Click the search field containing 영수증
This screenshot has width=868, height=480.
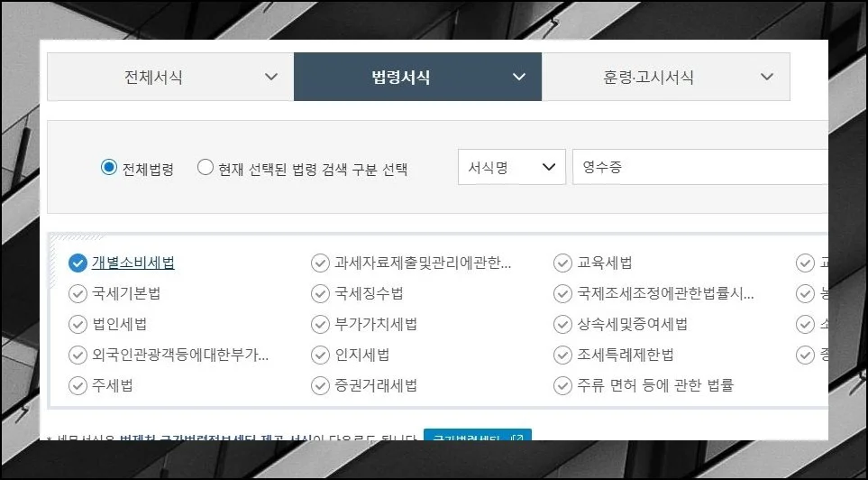pyautogui.click(x=700, y=167)
